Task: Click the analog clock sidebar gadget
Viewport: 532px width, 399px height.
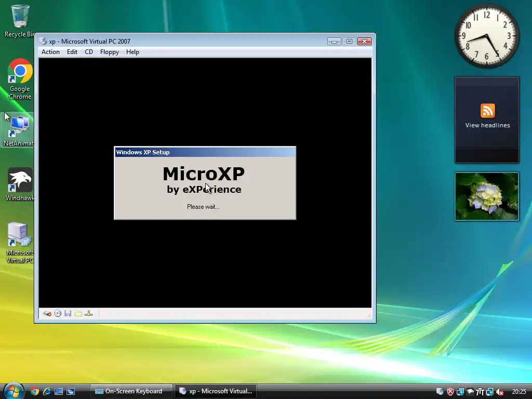Action: 486,36
